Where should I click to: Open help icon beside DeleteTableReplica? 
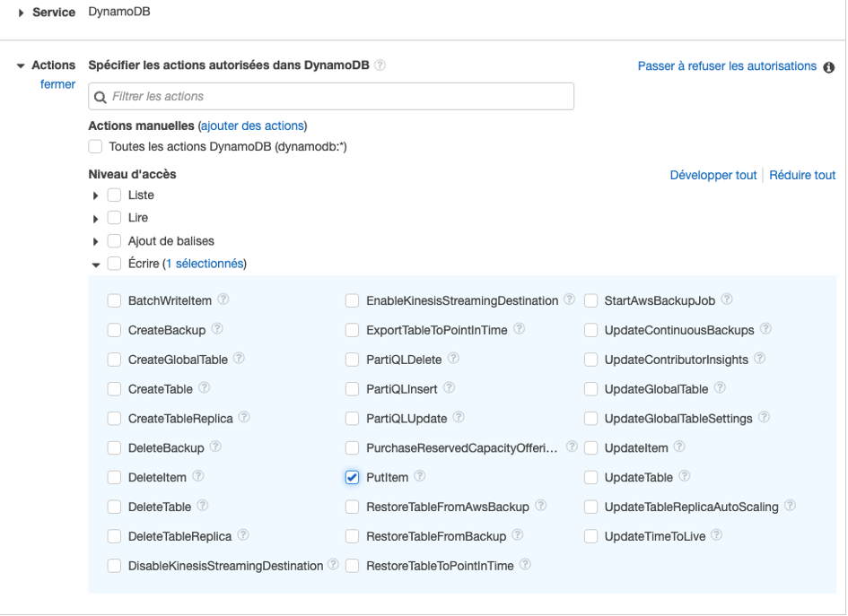coord(243,535)
